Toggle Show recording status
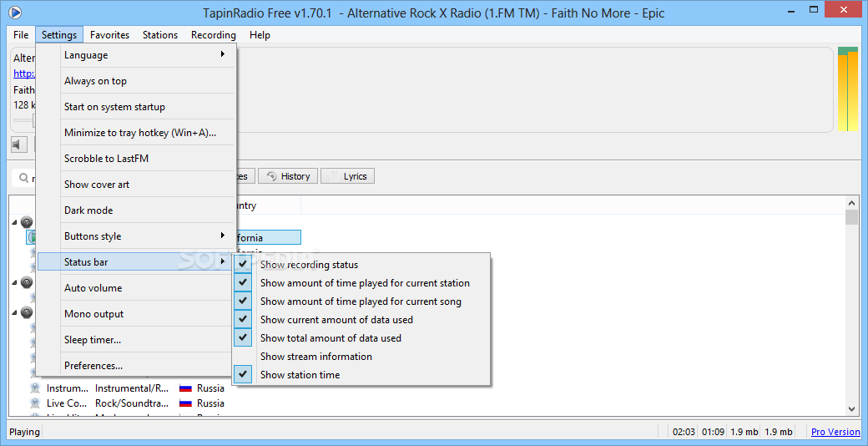 coord(361,265)
